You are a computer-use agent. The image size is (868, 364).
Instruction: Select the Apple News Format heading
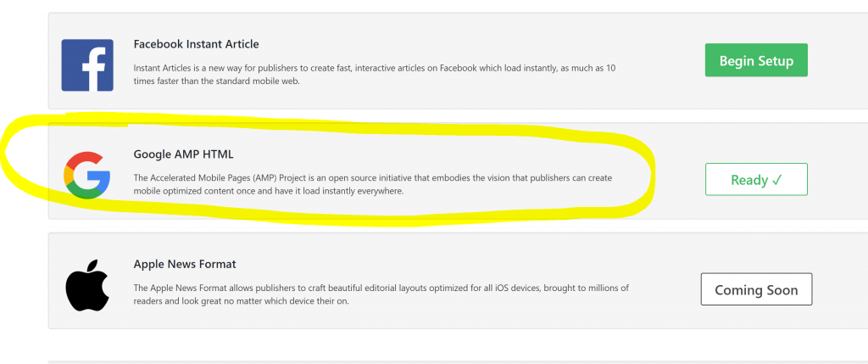[x=185, y=264]
